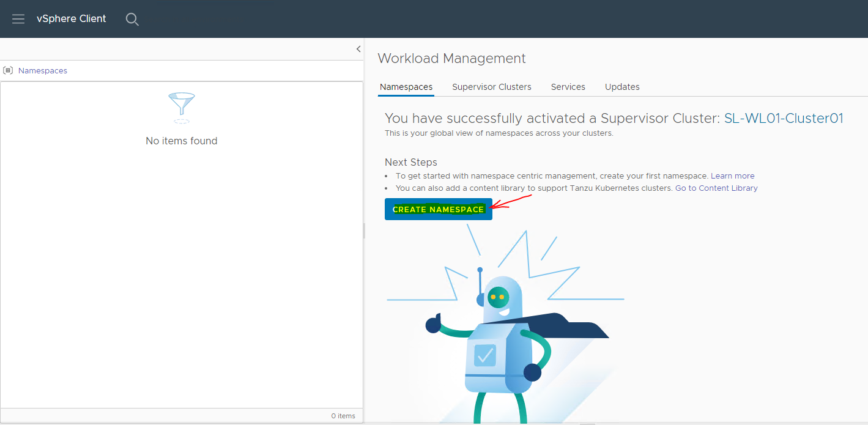Click the Workload Management heading
Image resolution: width=868 pixels, height=425 pixels.
click(452, 58)
